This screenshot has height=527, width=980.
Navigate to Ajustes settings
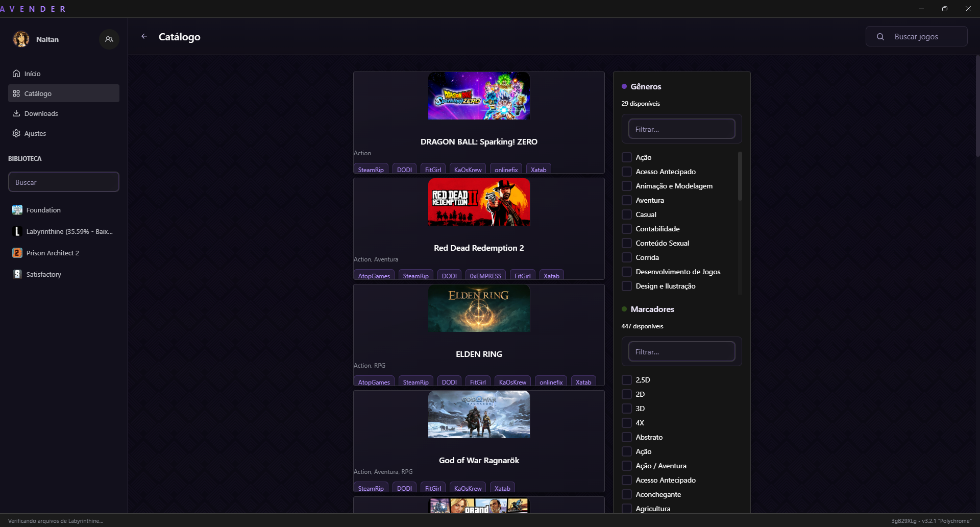[35, 133]
